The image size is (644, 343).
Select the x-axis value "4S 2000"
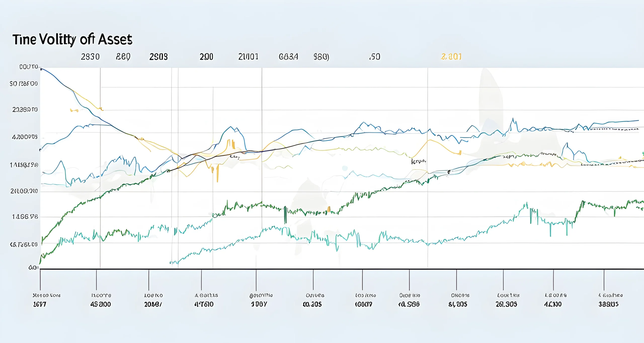[101, 304]
